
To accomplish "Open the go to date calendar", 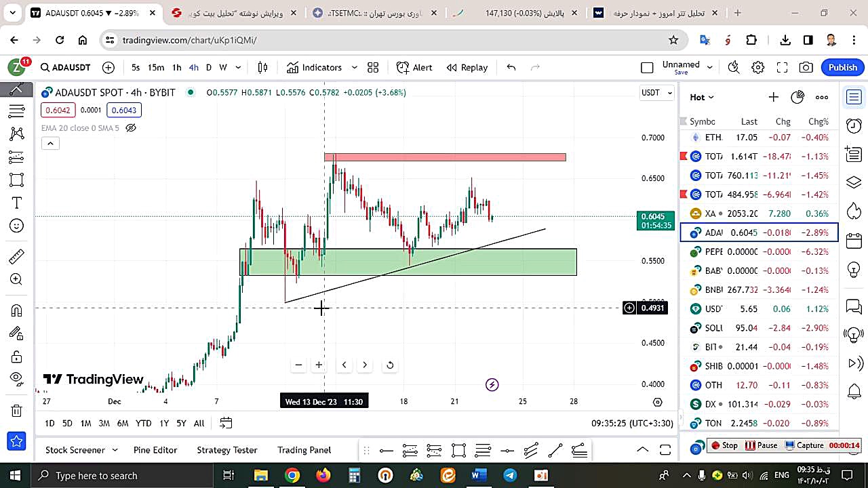I will pyautogui.click(x=226, y=423).
